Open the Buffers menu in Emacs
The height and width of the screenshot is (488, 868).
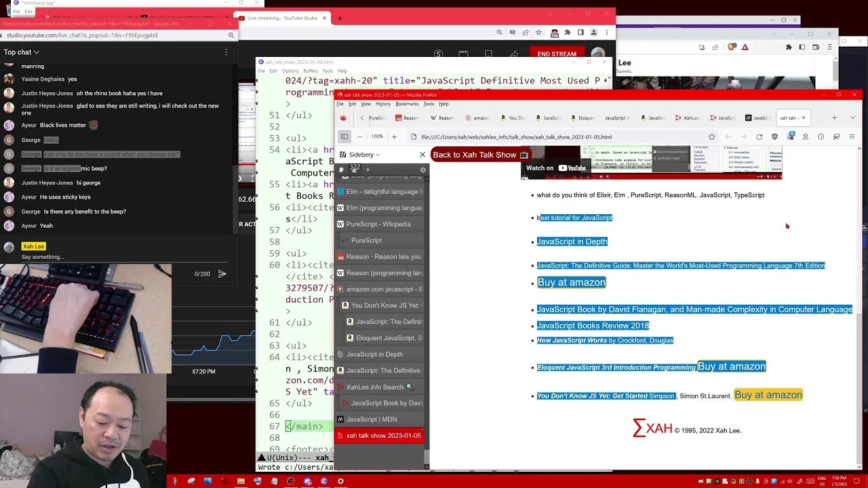pos(311,70)
